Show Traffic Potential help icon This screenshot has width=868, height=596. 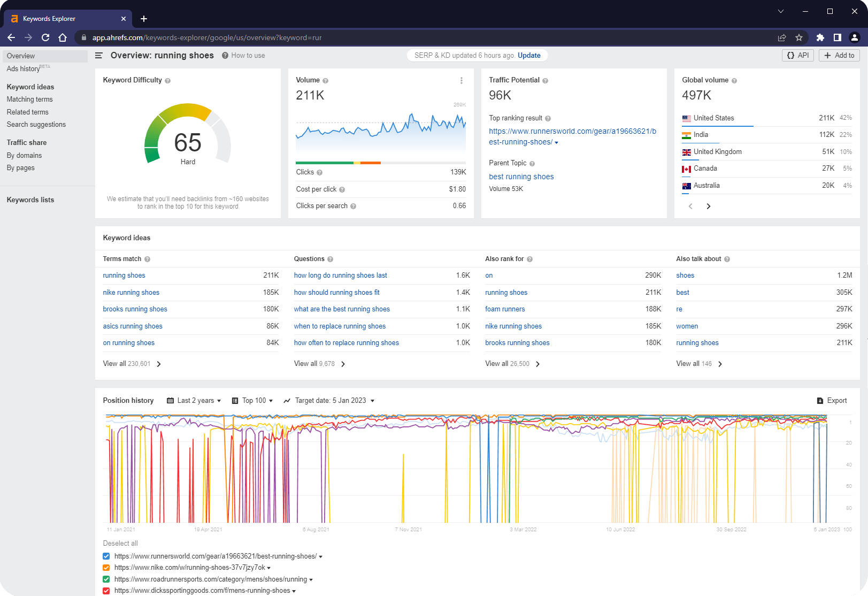546,81
